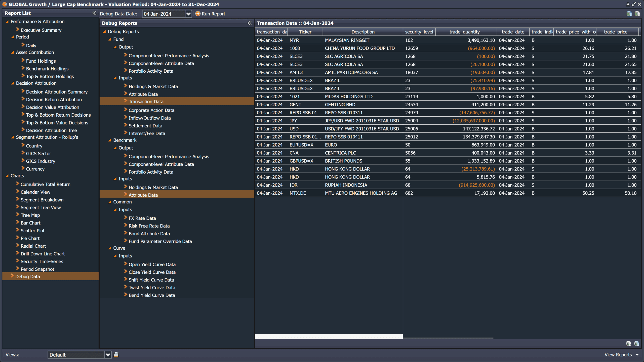Screen dimensions: 644x362
Task: Click the Views Default combo box field
Action: click(76, 355)
